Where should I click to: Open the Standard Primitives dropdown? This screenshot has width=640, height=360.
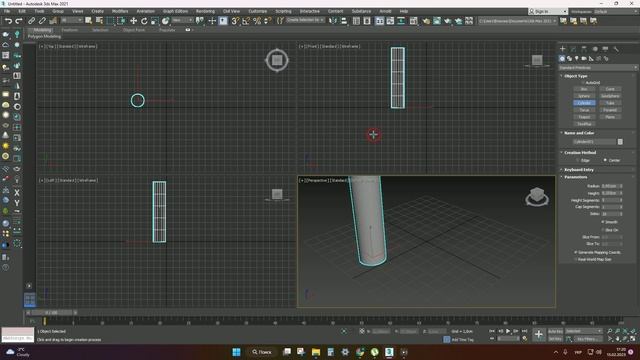[x=598, y=68]
